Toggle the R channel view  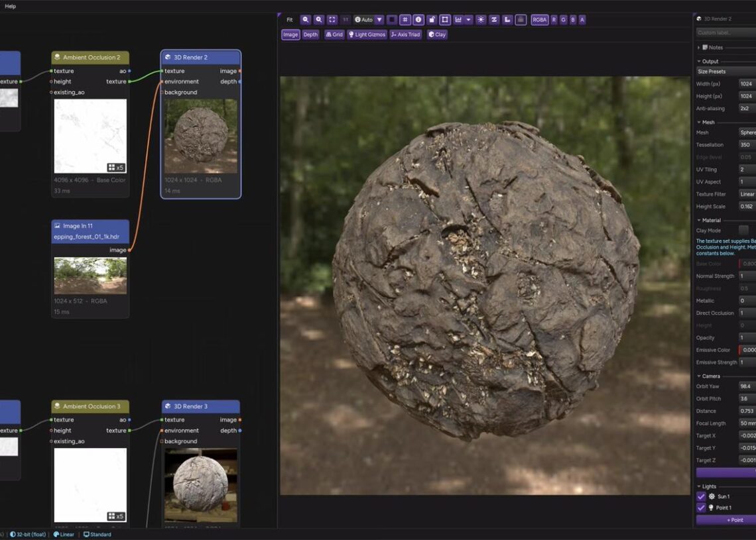[554, 20]
